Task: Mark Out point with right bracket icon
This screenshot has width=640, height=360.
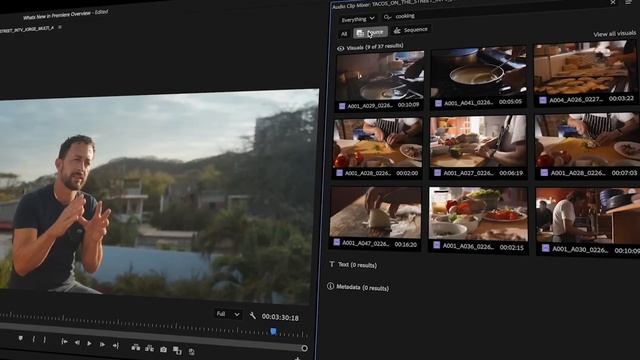Action: click(44, 340)
